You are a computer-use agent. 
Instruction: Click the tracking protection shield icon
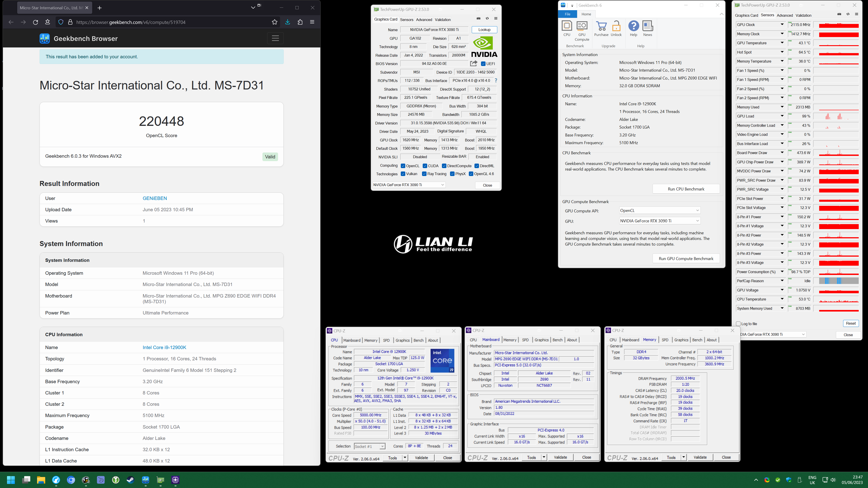(x=61, y=22)
